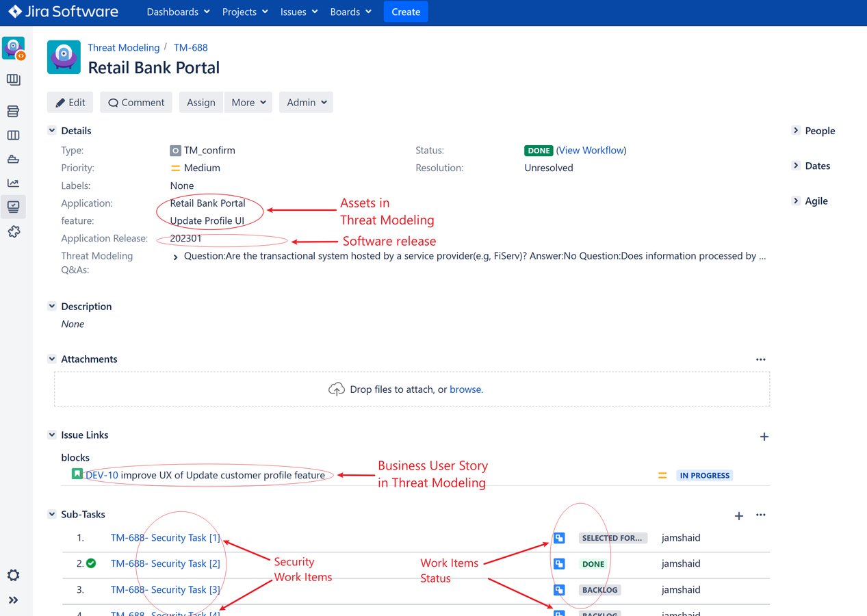Click the feature value Update Profile UI
The image size is (867, 616).
click(207, 221)
